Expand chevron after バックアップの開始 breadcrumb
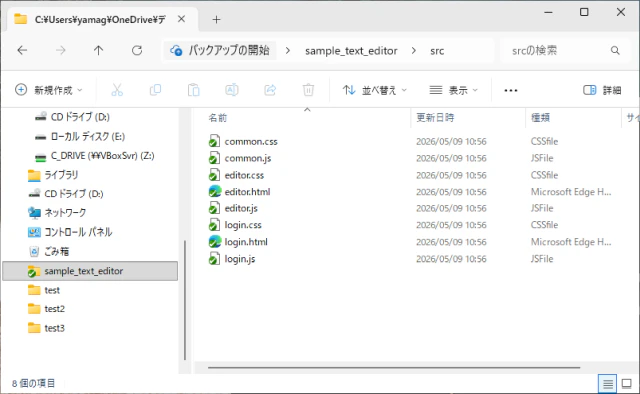 (288, 51)
